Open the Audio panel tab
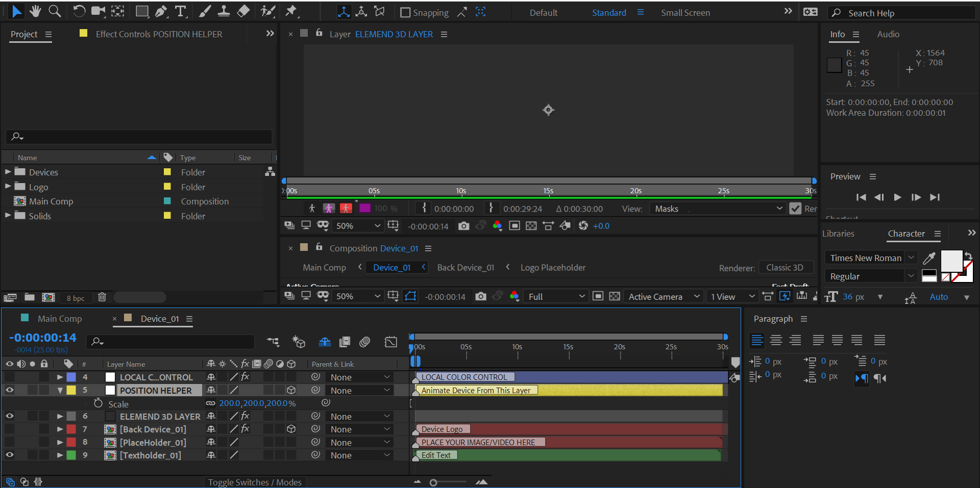Image resolution: width=980 pixels, height=488 pixels. coord(888,34)
